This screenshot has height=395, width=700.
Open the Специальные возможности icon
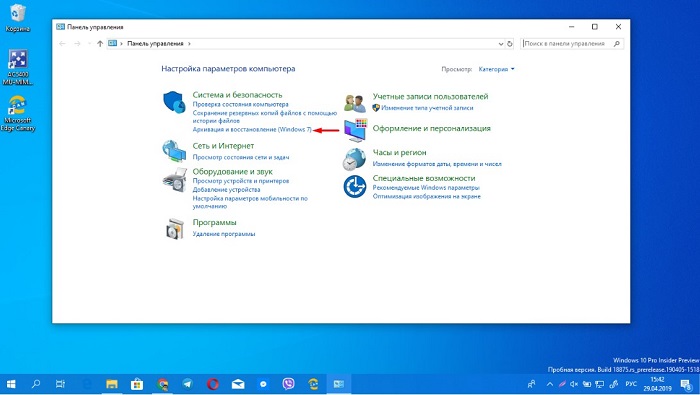[x=355, y=187]
